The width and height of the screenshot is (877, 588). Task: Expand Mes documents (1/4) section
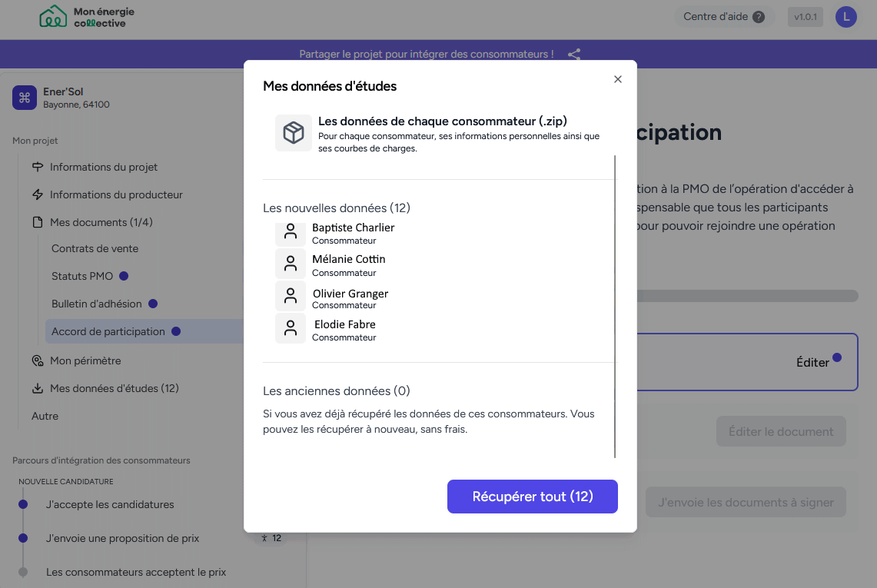(x=101, y=222)
